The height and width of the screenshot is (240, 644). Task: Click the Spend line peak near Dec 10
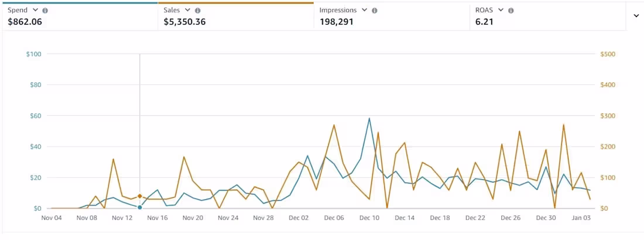[x=369, y=119]
